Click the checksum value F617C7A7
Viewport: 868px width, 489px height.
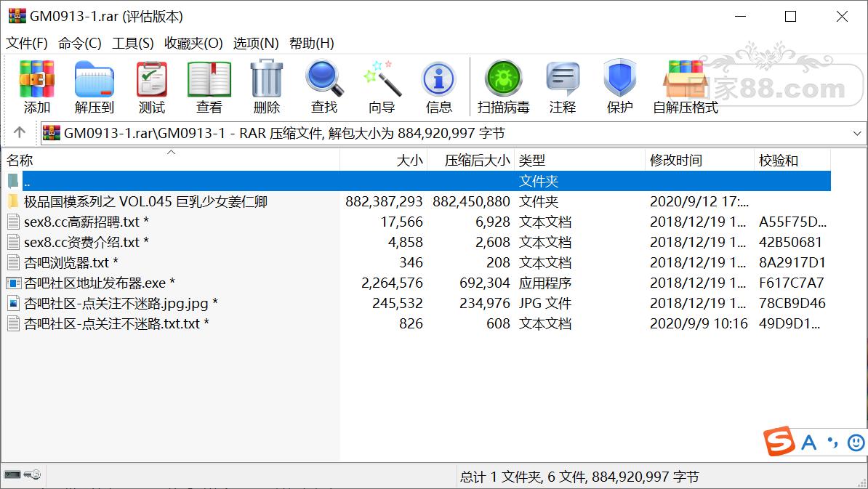791,283
